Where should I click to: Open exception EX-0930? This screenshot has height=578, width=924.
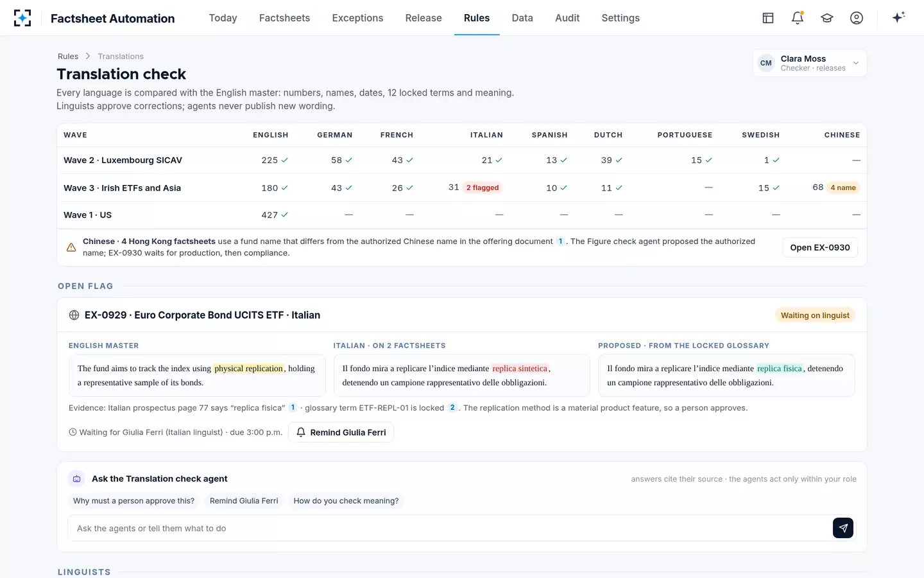tap(820, 247)
